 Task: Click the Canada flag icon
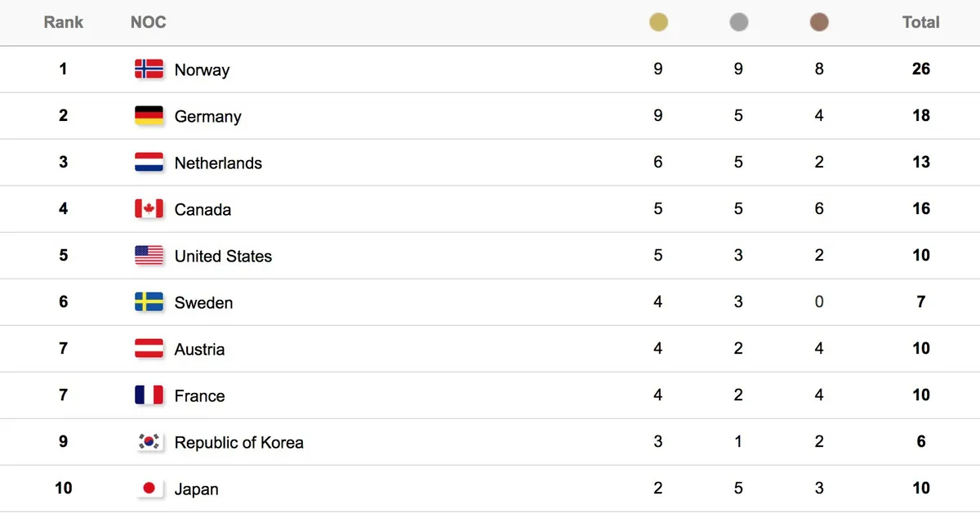click(149, 208)
